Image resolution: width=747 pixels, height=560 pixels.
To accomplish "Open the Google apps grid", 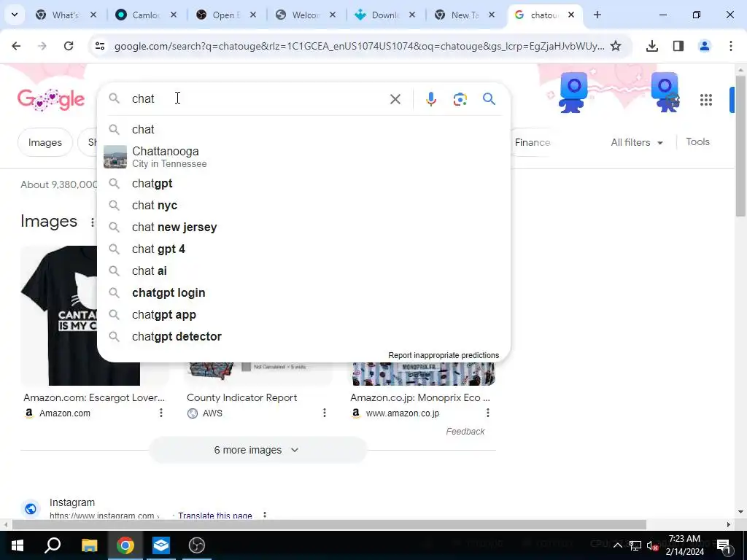I will coord(706,99).
